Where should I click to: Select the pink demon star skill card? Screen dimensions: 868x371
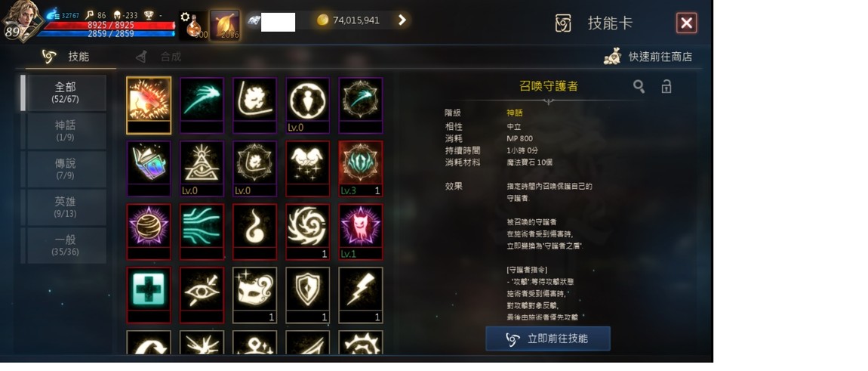(360, 231)
